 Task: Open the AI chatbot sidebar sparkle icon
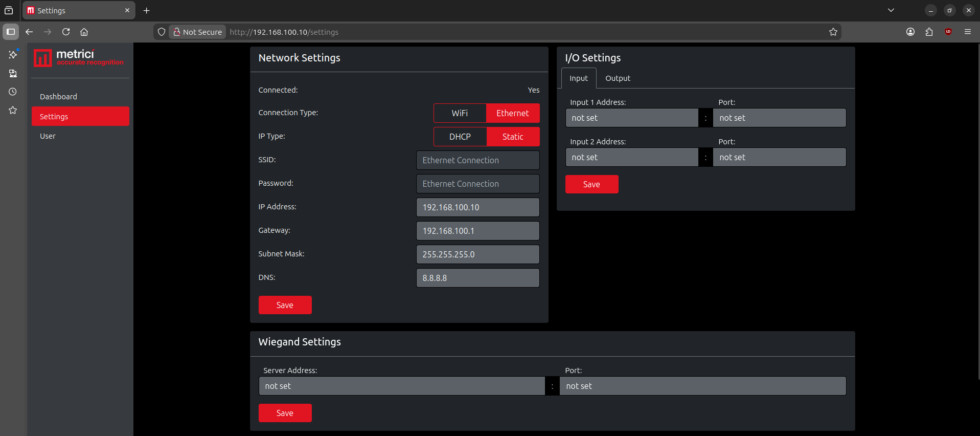(x=13, y=54)
